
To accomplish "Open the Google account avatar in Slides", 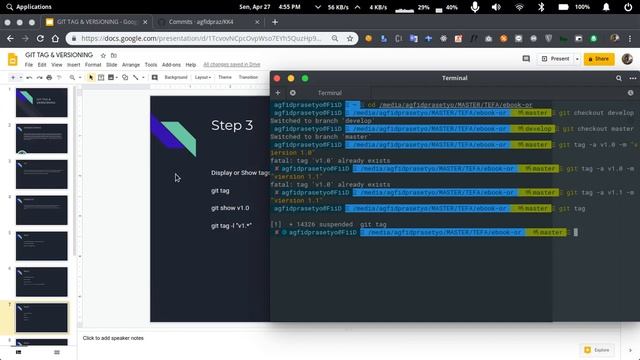I will click(627, 59).
